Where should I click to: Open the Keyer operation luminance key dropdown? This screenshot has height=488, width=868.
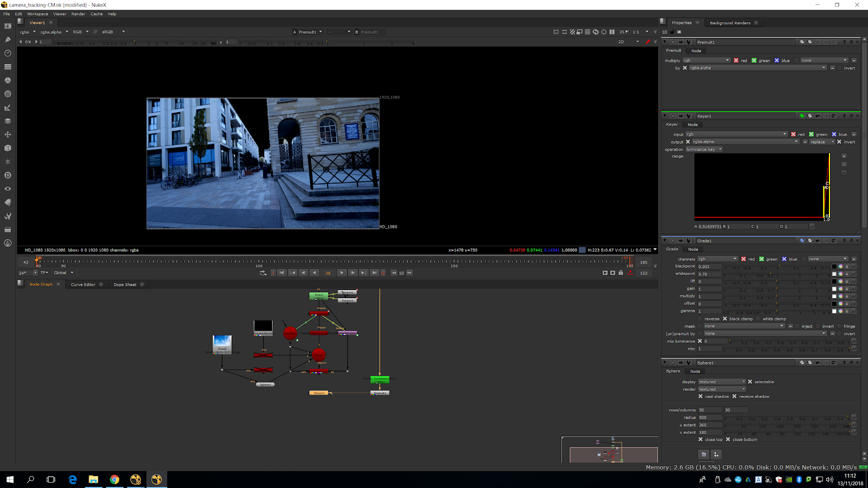pyautogui.click(x=704, y=150)
